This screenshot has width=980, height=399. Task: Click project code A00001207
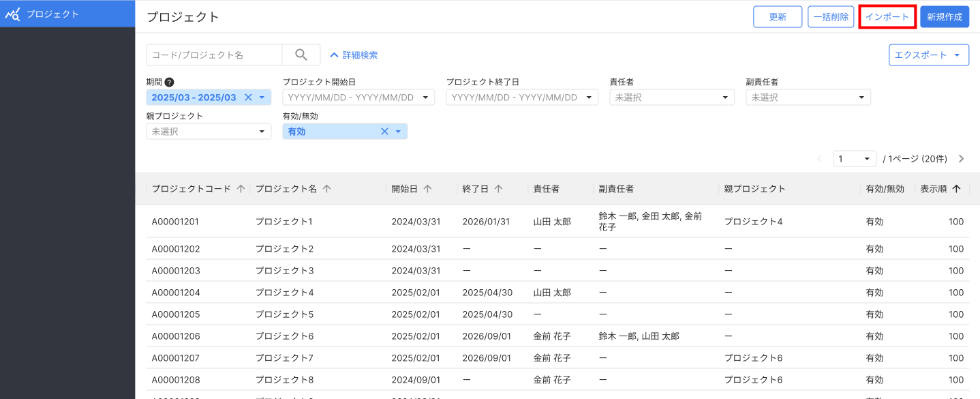(x=176, y=358)
